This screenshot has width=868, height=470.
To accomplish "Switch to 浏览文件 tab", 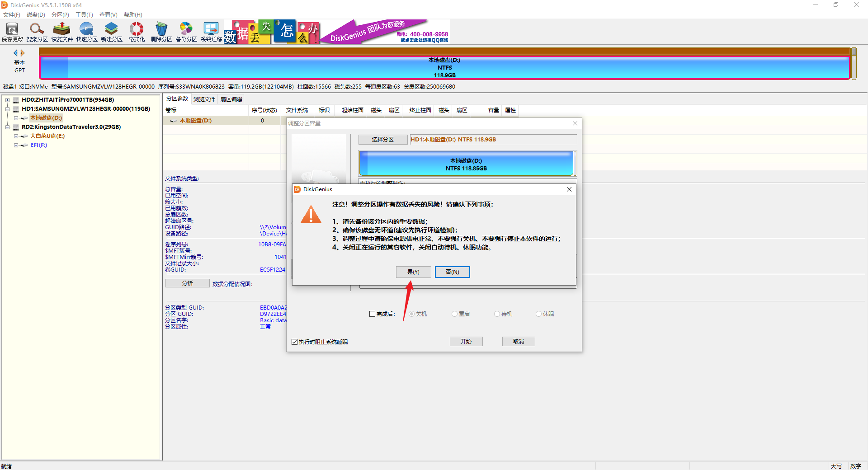I will pyautogui.click(x=204, y=99).
